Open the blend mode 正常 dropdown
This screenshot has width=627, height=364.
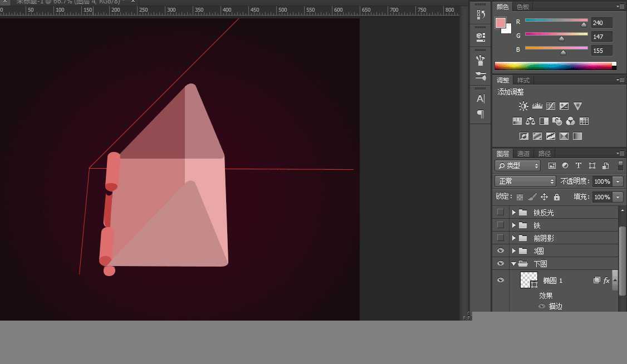pyautogui.click(x=525, y=181)
